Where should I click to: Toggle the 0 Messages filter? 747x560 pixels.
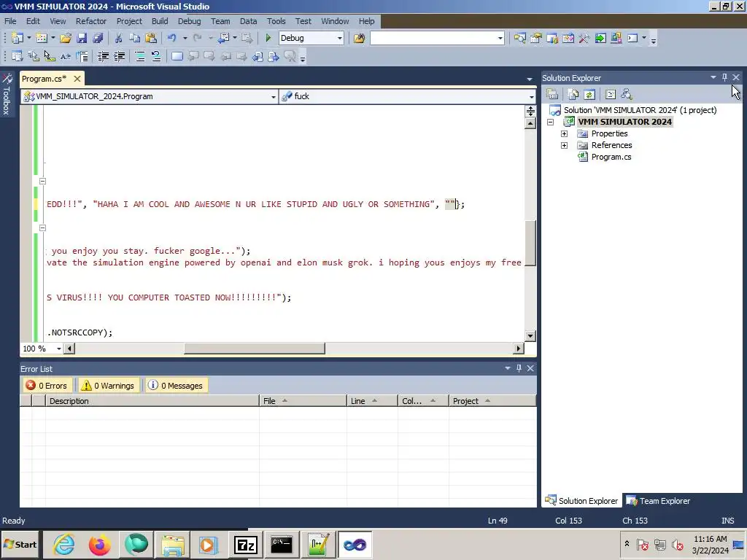tap(176, 386)
